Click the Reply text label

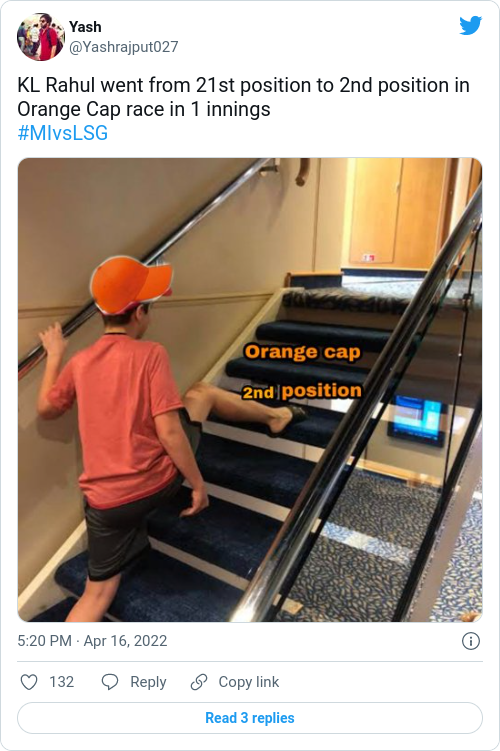[x=148, y=682]
